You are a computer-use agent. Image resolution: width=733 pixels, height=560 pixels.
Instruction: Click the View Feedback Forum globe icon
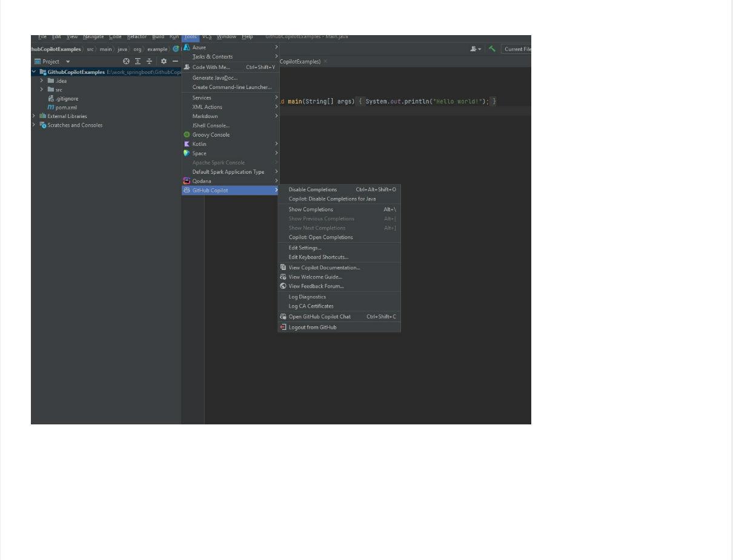[x=283, y=286]
